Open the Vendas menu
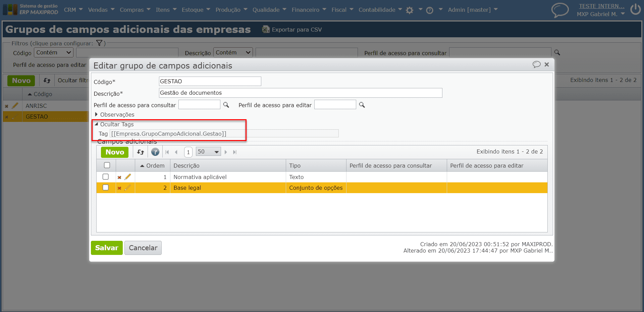 tap(101, 10)
